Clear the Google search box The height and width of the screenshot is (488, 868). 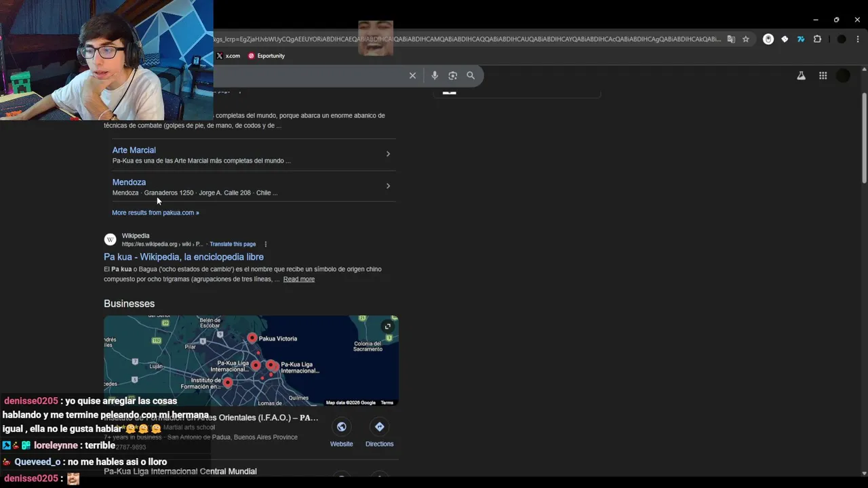point(412,76)
